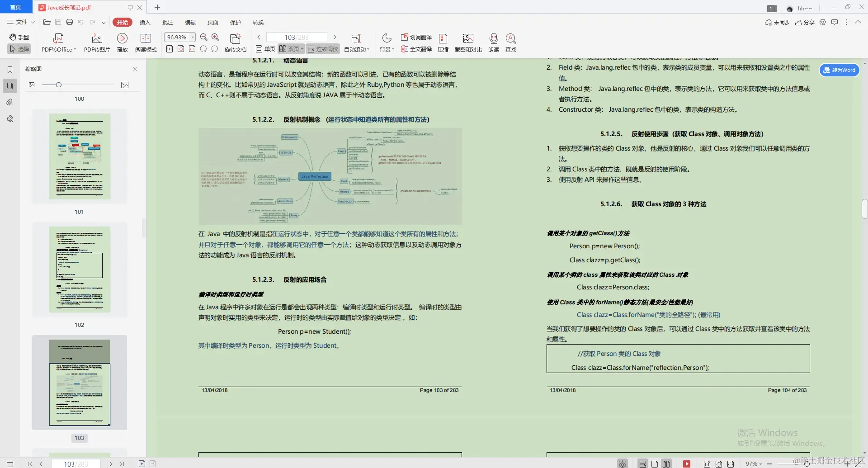Open the zoom percentage dropdown showing 96.93%

tap(192, 37)
